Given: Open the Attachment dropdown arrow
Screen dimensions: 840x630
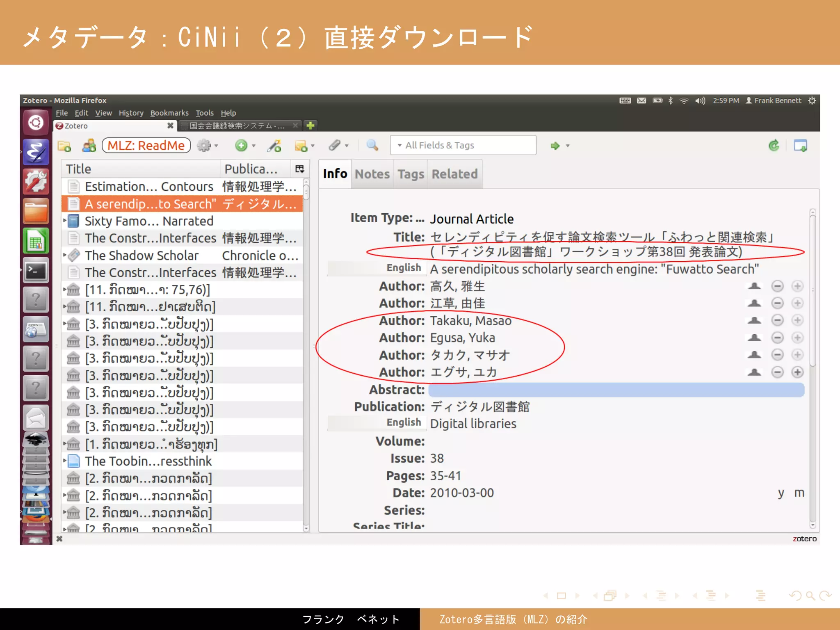Looking at the screenshot, I should point(347,146).
